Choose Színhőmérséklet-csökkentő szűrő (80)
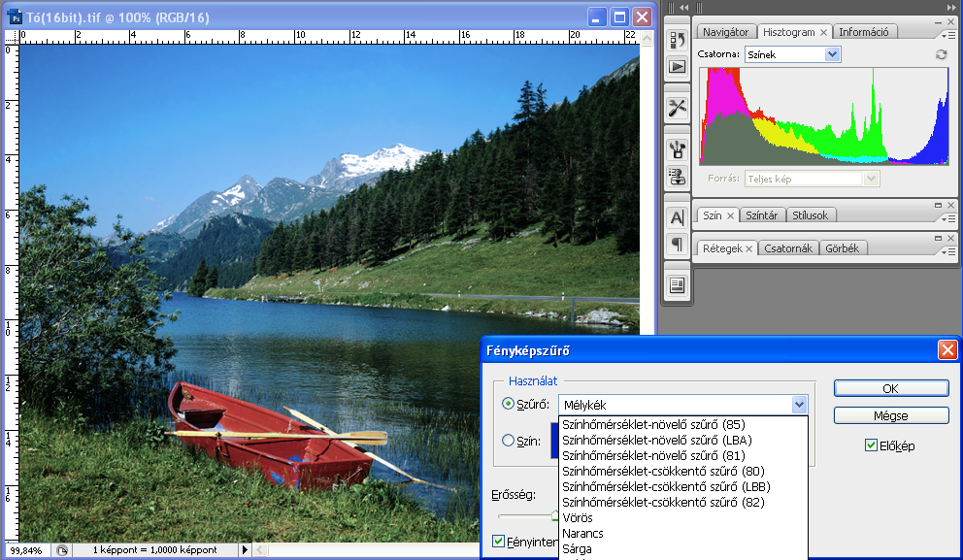Image resolution: width=963 pixels, height=560 pixels. [x=683, y=471]
